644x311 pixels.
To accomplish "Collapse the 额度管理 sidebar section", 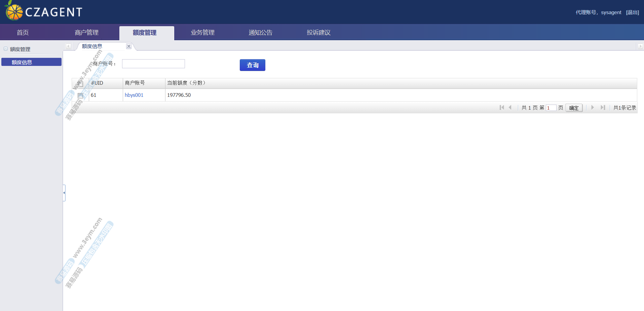I will [x=6, y=49].
